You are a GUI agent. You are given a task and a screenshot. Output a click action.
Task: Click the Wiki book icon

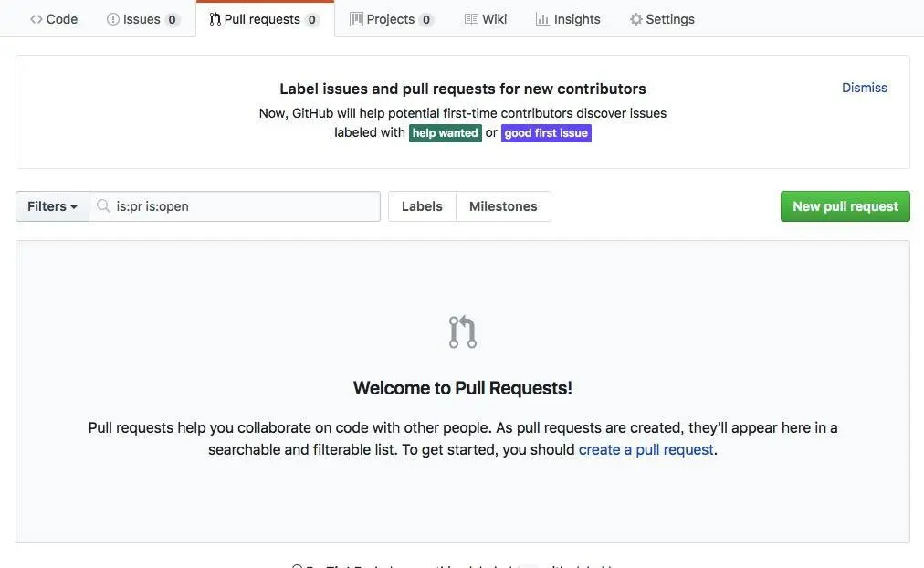click(x=471, y=18)
